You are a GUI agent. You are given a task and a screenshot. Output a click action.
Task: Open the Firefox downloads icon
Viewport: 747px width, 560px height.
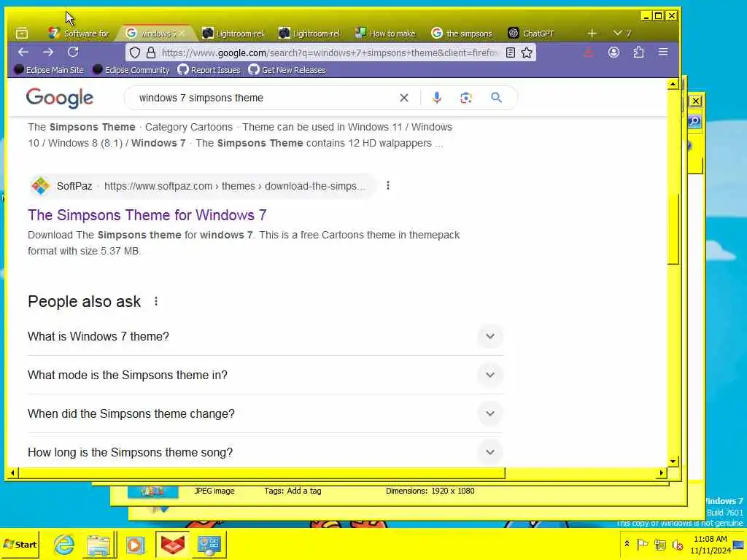(589, 52)
